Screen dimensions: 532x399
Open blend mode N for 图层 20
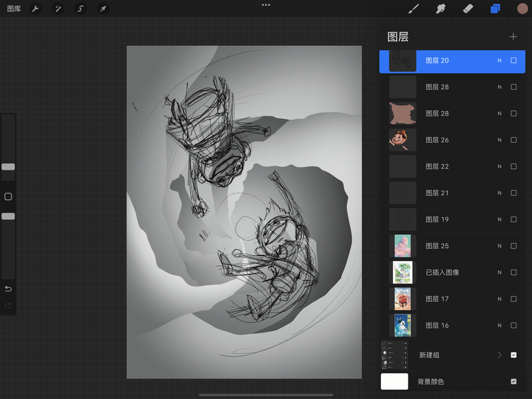coord(499,61)
